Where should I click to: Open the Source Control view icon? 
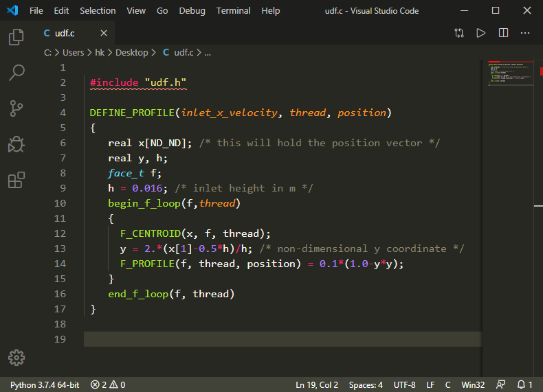[16, 108]
